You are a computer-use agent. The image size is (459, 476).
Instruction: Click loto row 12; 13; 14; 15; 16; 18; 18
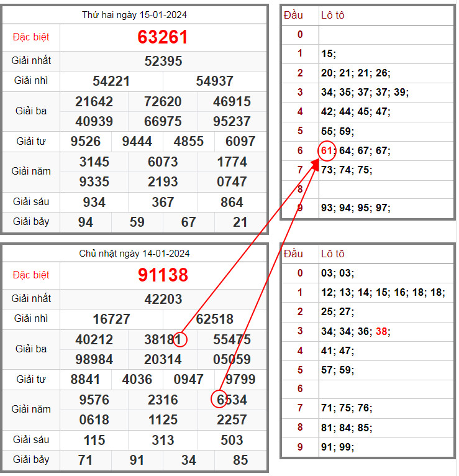tap(383, 293)
